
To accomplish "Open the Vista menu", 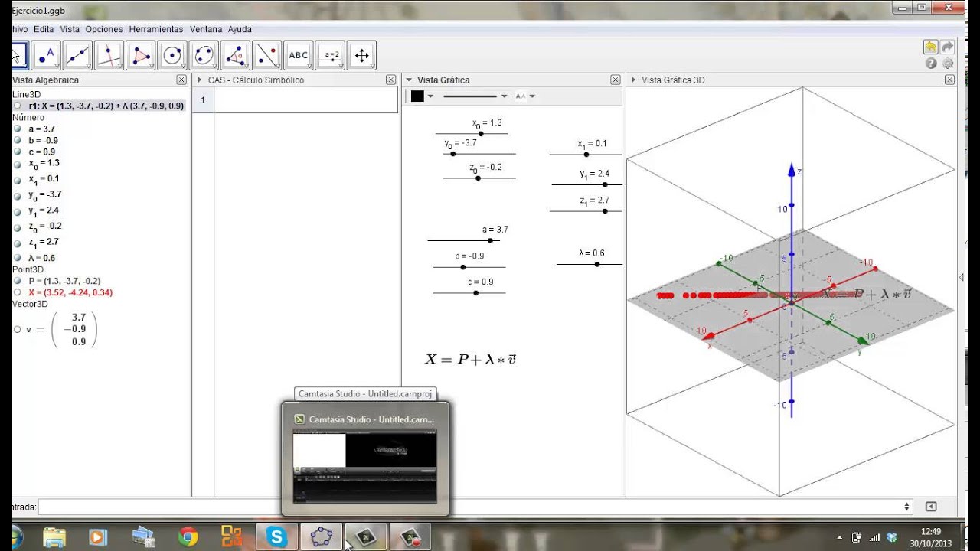I will (70, 29).
